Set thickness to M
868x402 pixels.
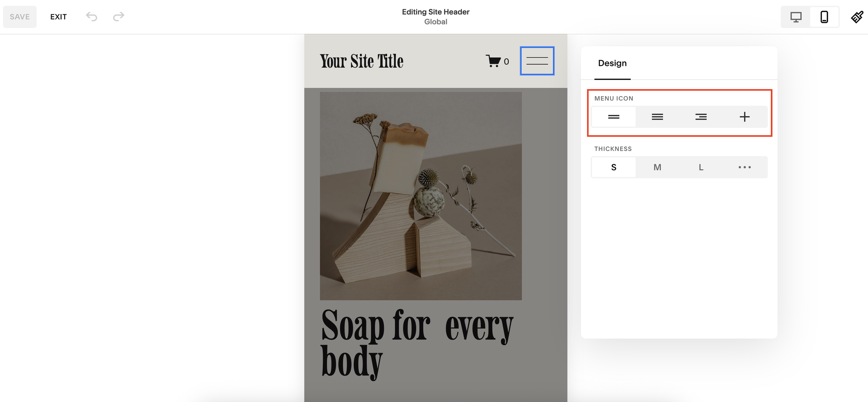coord(657,167)
